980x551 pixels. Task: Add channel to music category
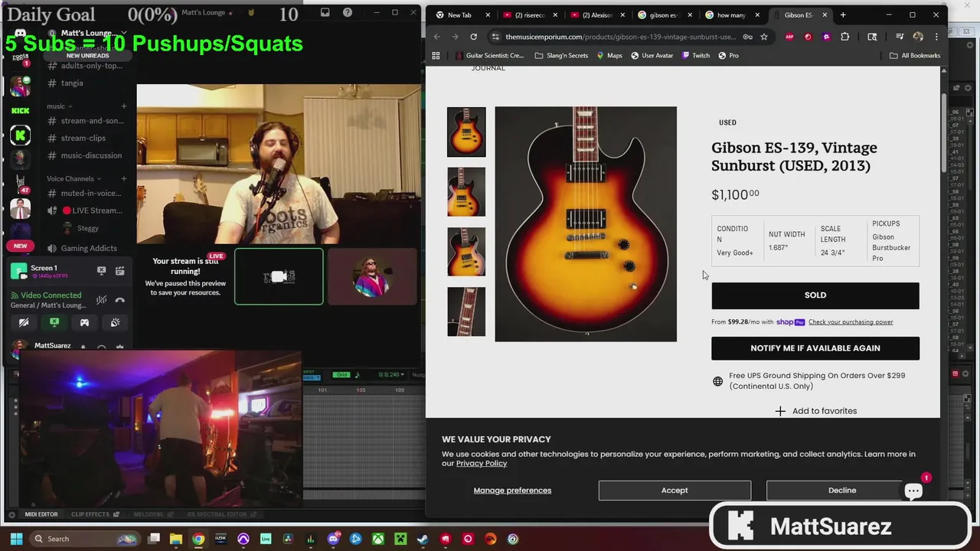pyautogui.click(x=123, y=106)
